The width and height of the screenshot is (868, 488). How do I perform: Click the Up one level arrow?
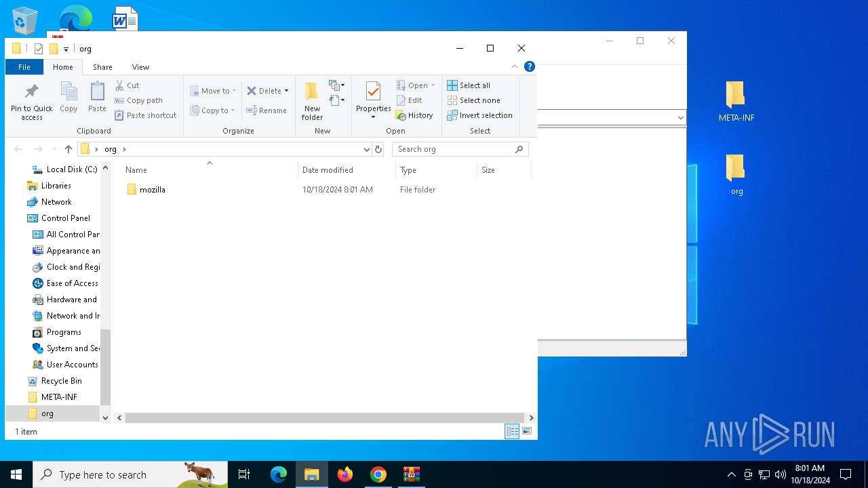click(68, 149)
